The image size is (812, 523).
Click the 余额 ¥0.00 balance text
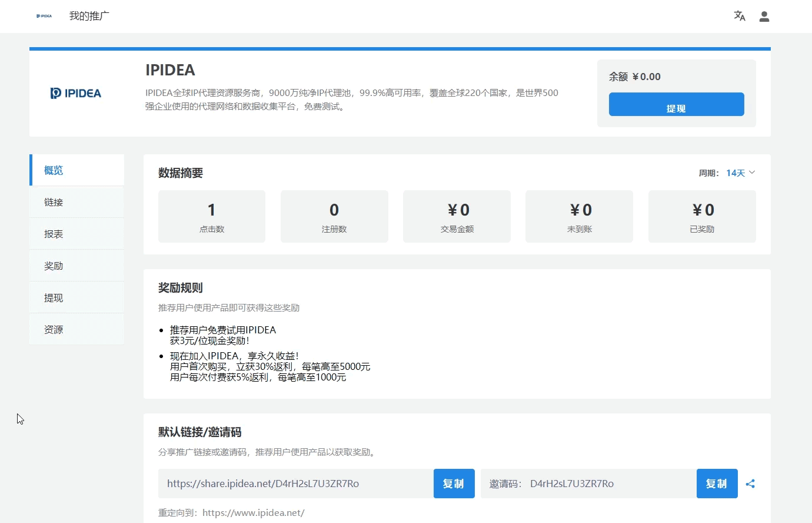point(635,77)
